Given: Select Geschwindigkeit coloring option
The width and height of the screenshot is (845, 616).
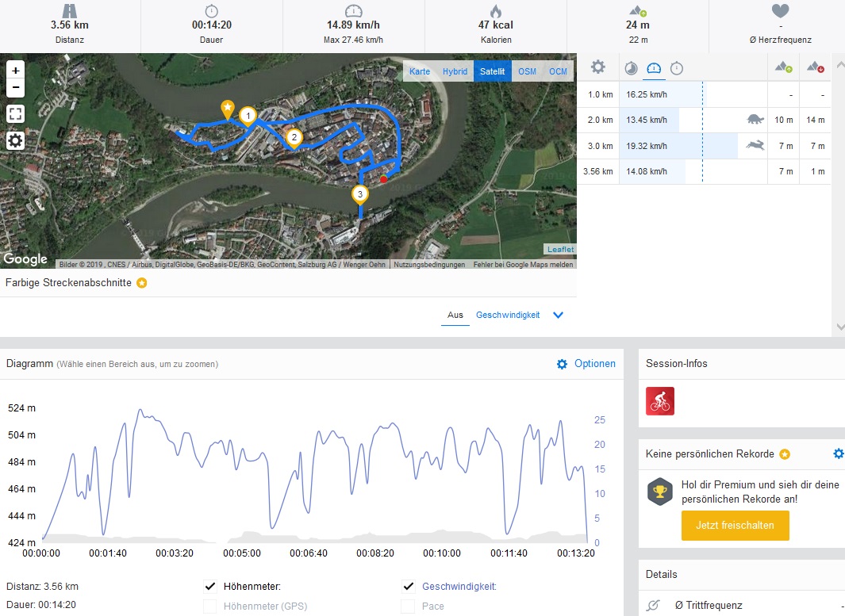Looking at the screenshot, I should 508,315.
